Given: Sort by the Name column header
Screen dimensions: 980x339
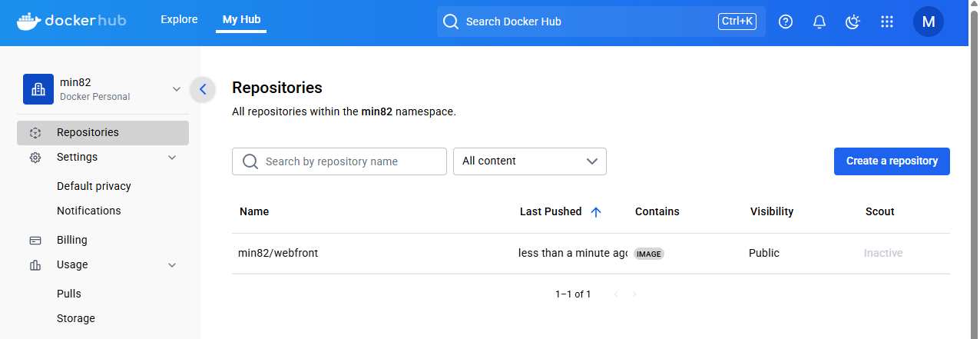Looking at the screenshot, I should [254, 211].
